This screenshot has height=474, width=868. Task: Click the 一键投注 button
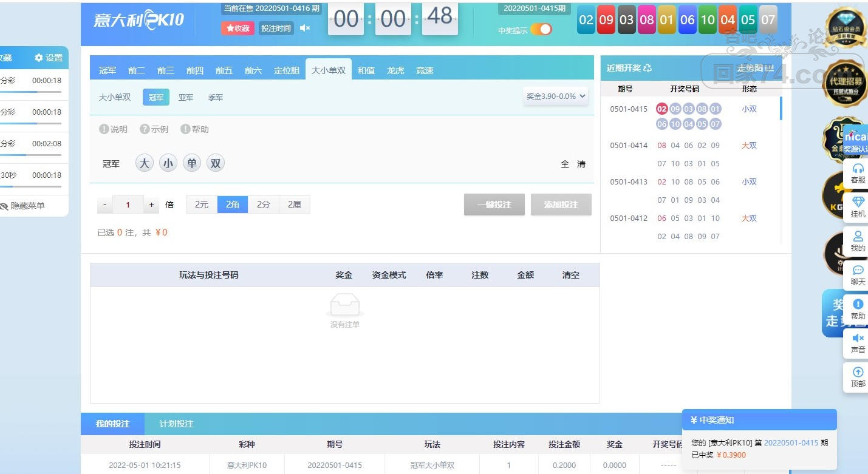point(494,205)
